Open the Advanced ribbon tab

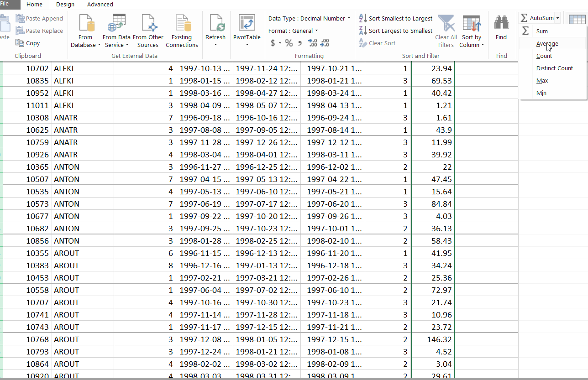(100, 5)
